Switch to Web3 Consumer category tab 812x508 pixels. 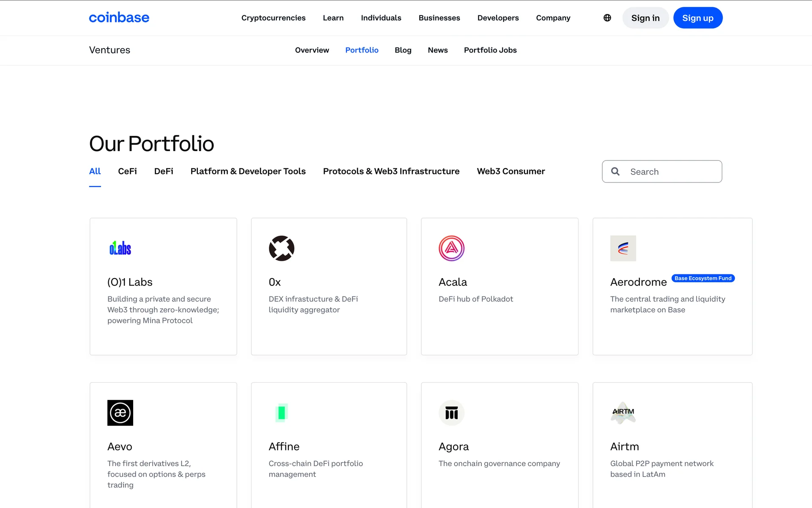510,171
